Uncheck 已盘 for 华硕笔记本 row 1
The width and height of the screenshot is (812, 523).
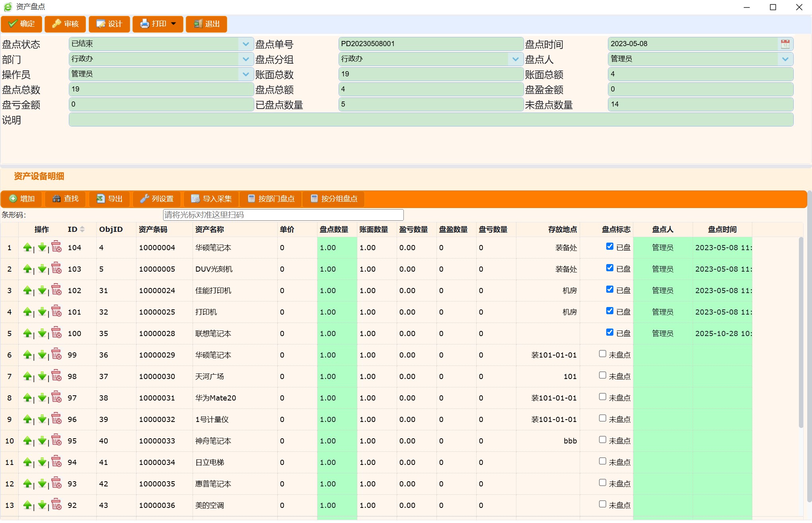click(609, 246)
